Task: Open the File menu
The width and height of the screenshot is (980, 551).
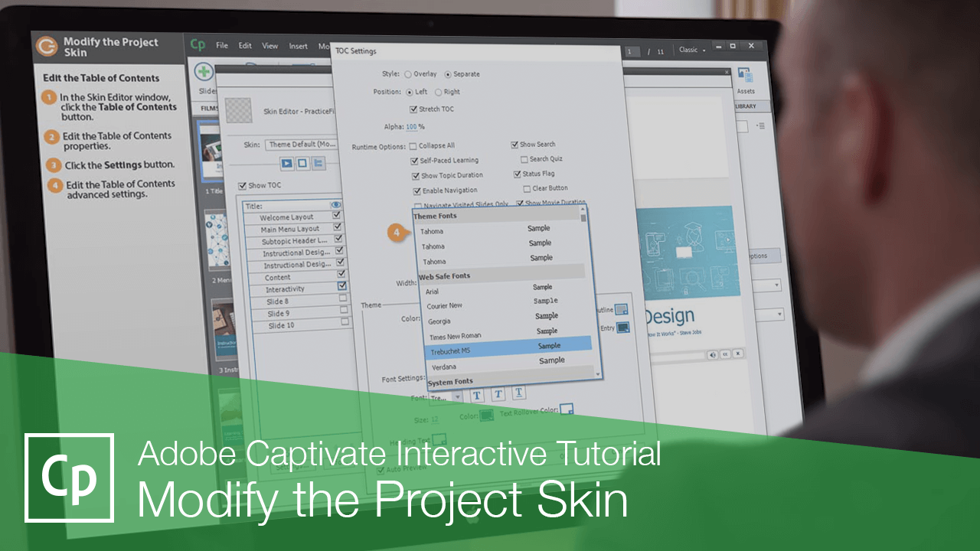Action: [x=221, y=45]
